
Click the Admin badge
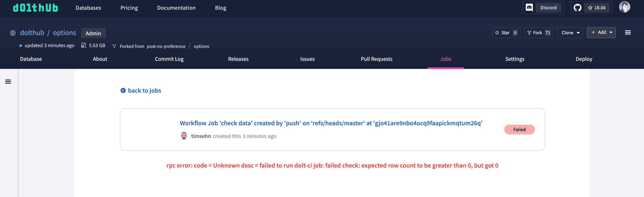click(x=93, y=33)
